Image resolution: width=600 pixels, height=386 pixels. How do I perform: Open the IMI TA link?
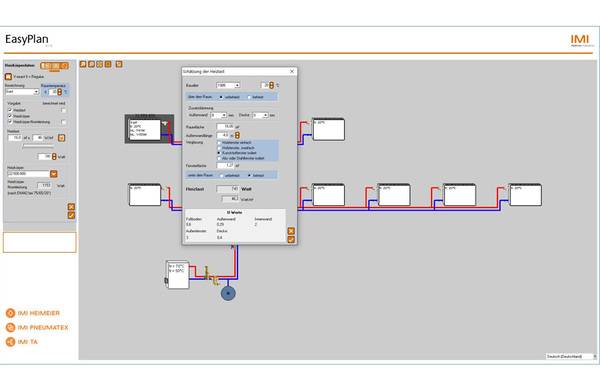point(22,342)
